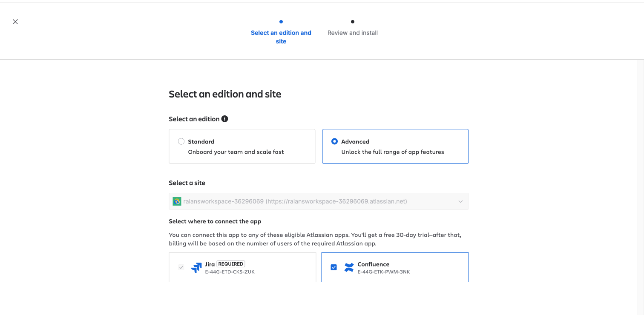Click the Jira app card
The height and width of the screenshot is (315, 644).
[x=242, y=267]
